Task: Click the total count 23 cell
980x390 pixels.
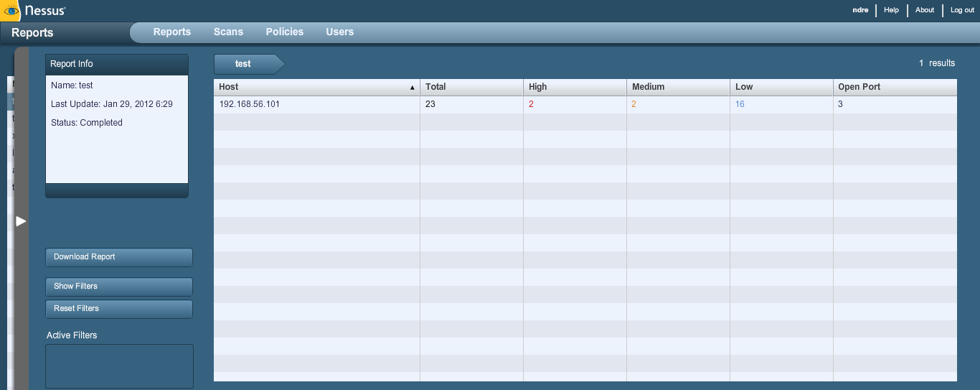Action: [430, 105]
